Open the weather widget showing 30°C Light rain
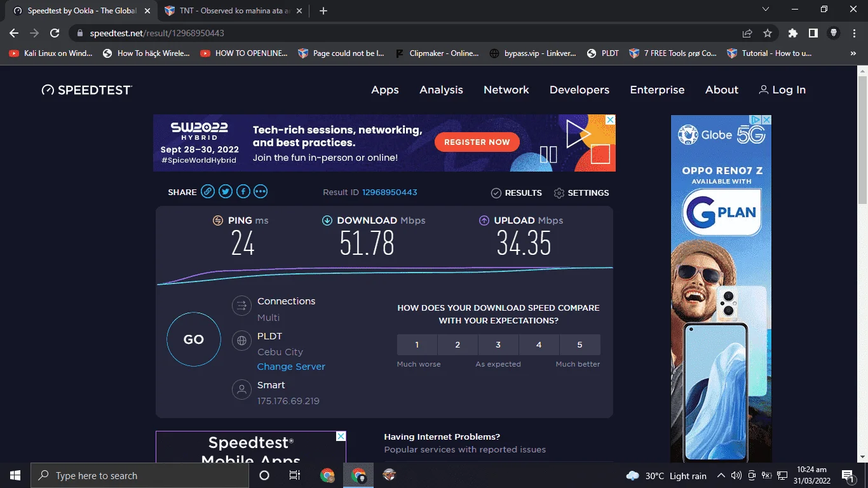The width and height of the screenshot is (868, 488). click(x=666, y=475)
